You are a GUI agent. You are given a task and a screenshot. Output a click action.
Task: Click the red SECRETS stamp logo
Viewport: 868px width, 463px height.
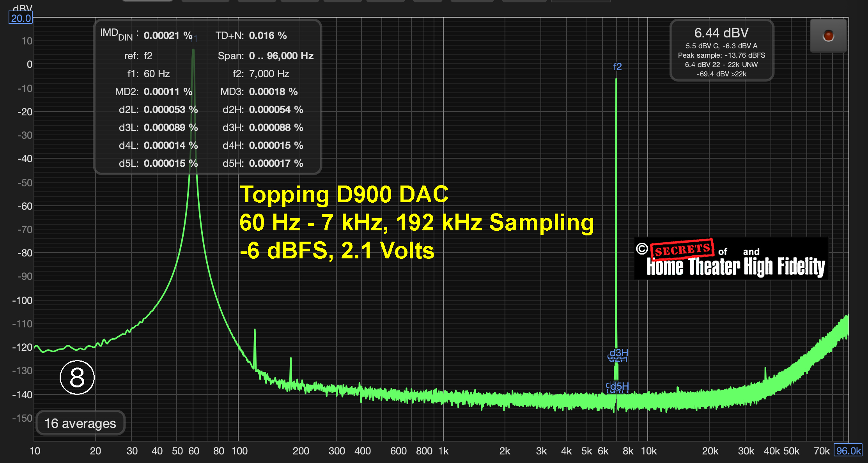coord(682,249)
